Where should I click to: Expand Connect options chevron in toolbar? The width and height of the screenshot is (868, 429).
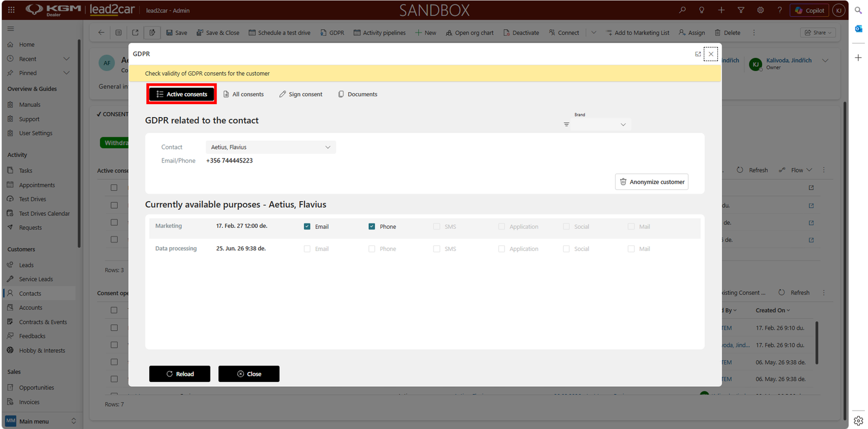(593, 33)
